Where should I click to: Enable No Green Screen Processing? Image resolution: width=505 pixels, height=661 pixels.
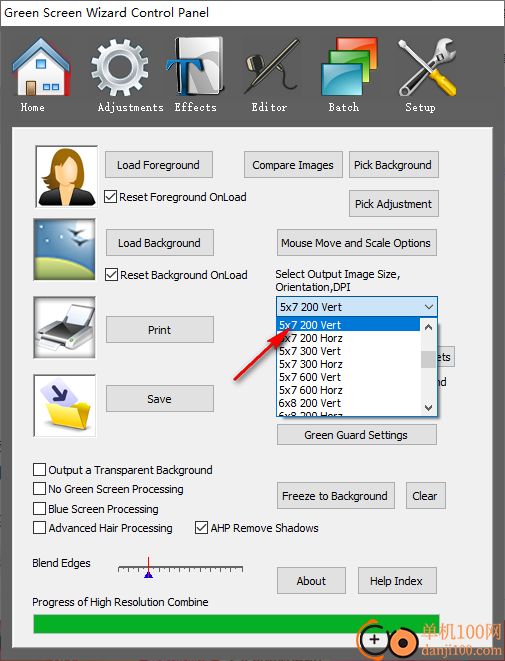pos(40,489)
